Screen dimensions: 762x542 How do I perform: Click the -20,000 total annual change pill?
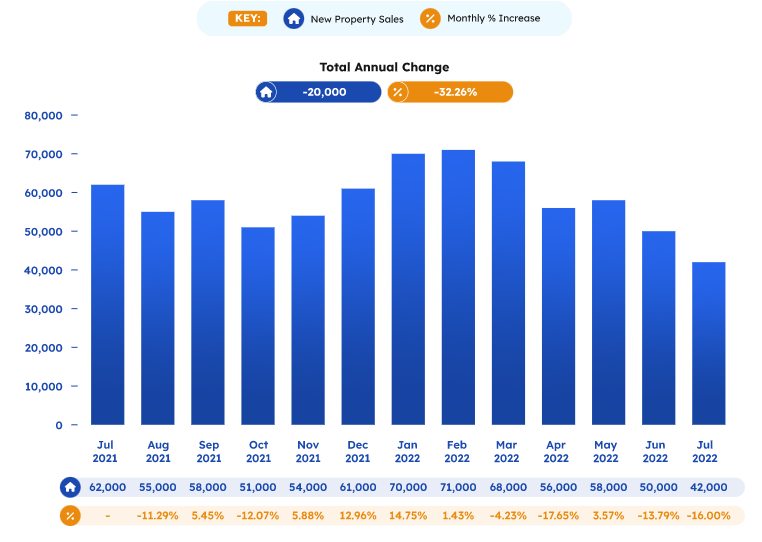[x=325, y=92]
